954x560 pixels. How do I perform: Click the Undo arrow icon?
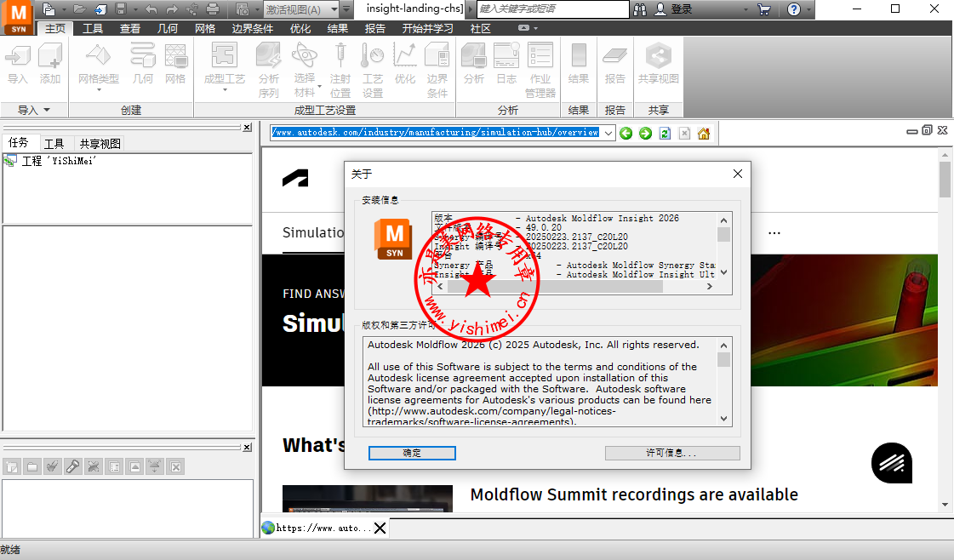(151, 9)
